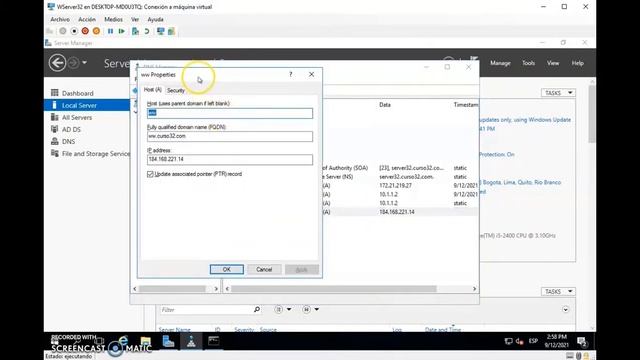Open DNS in the sidebar
640x360 pixels.
pos(68,142)
